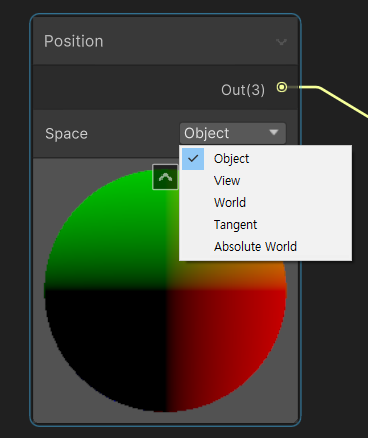Image resolution: width=368 pixels, height=438 pixels.
Task: Click the Space property label
Action: pos(66,134)
